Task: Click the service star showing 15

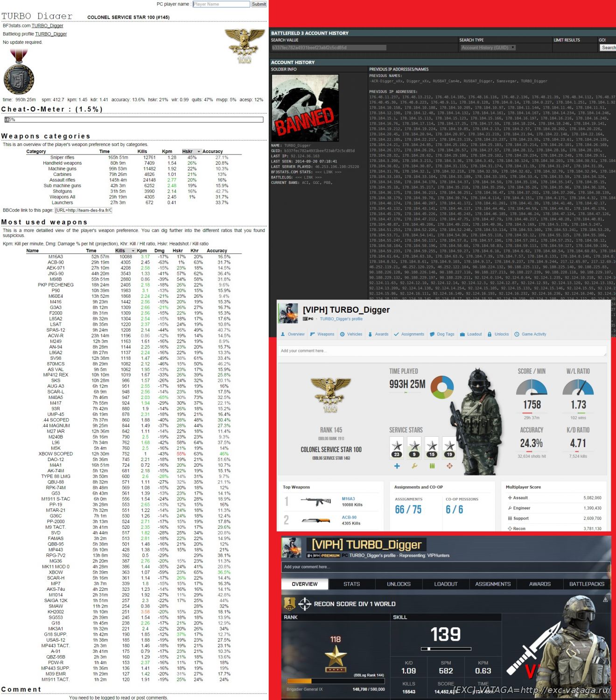Action: [x=432, y=448]
